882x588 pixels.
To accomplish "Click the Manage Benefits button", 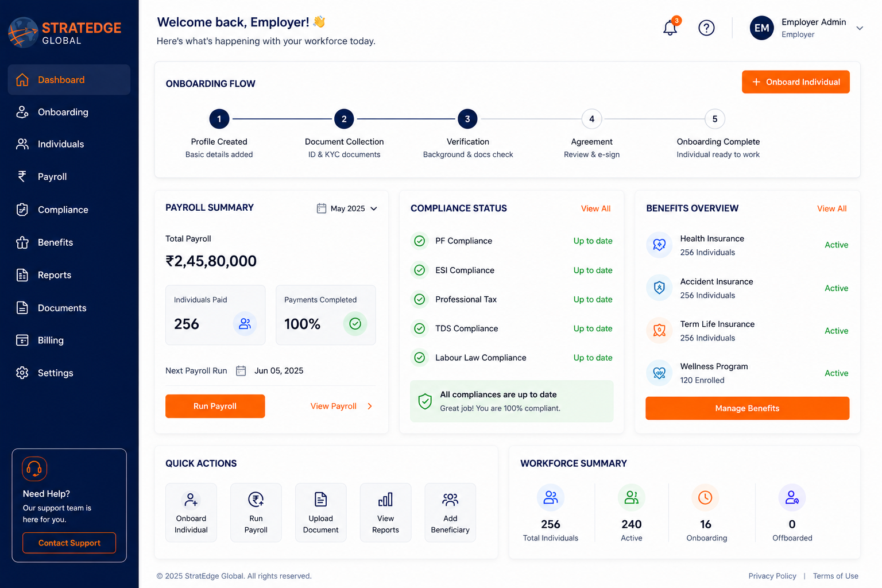I will coord(747,408).
